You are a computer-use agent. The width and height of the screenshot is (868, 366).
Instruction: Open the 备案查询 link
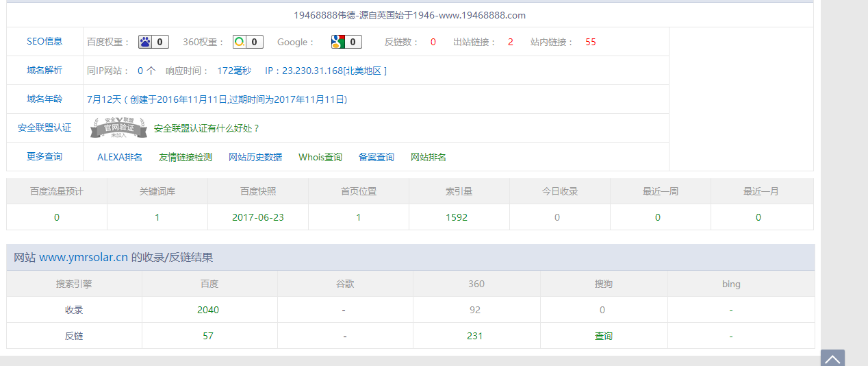[x=376, y=157]
